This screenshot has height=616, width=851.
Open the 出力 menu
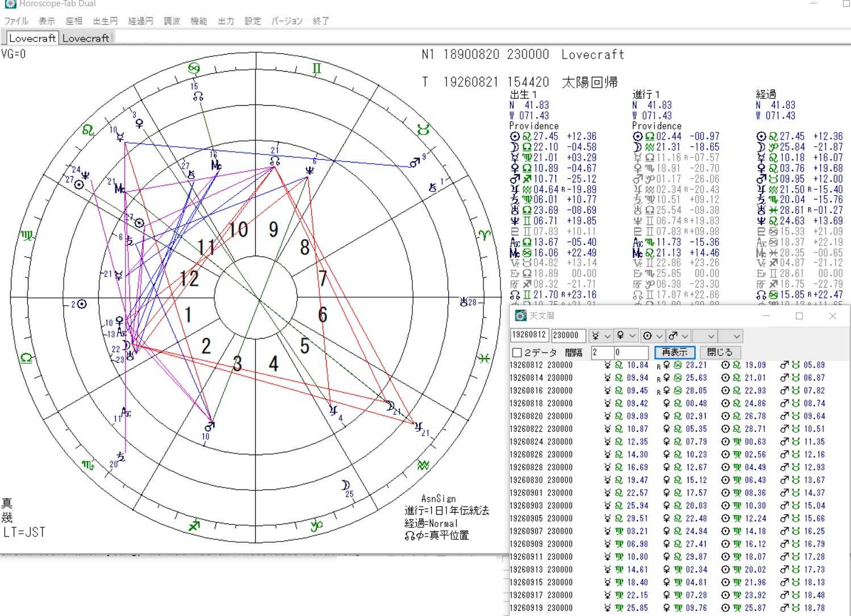[226, 21]
